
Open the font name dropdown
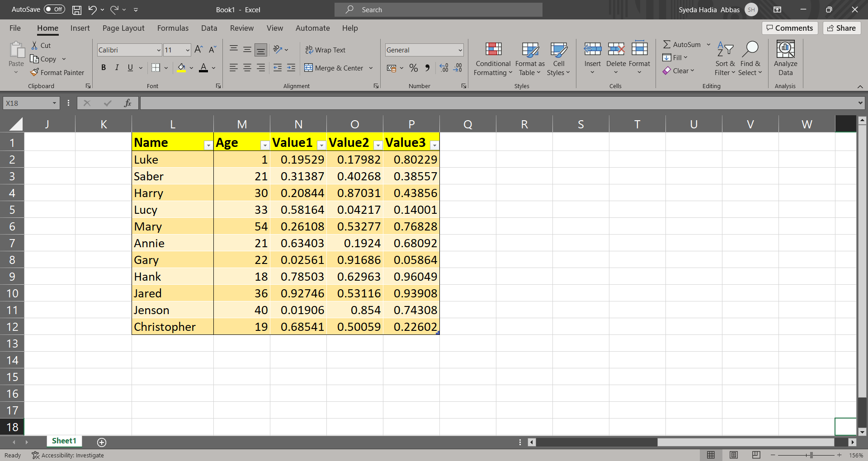pyautogui.click(x=158, y=50)
